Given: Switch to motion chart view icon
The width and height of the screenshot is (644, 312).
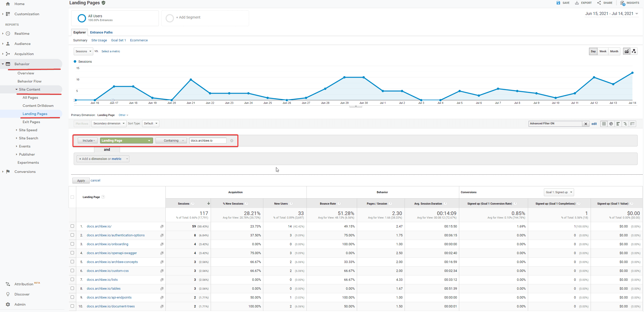Looking at the screenshot, I should [x=634, y=51].
